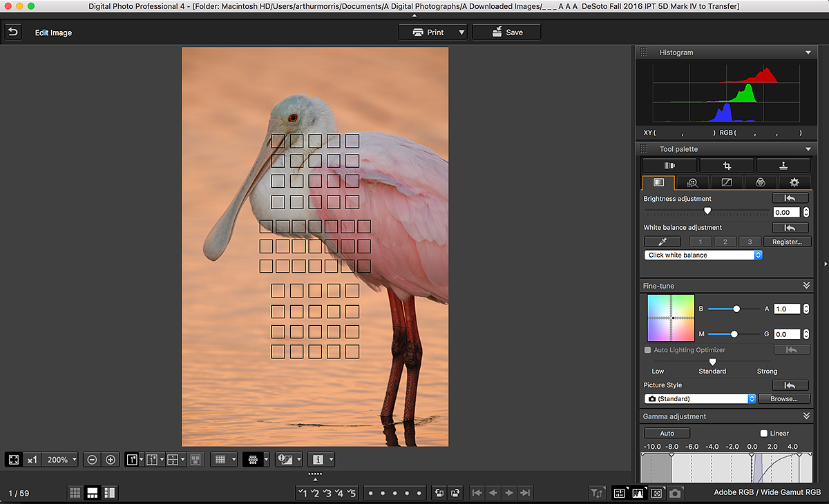Viewport: 829px width, 504px height.
Task: Apply check mark 5 to the image
Action: click(x=352, y=493)
